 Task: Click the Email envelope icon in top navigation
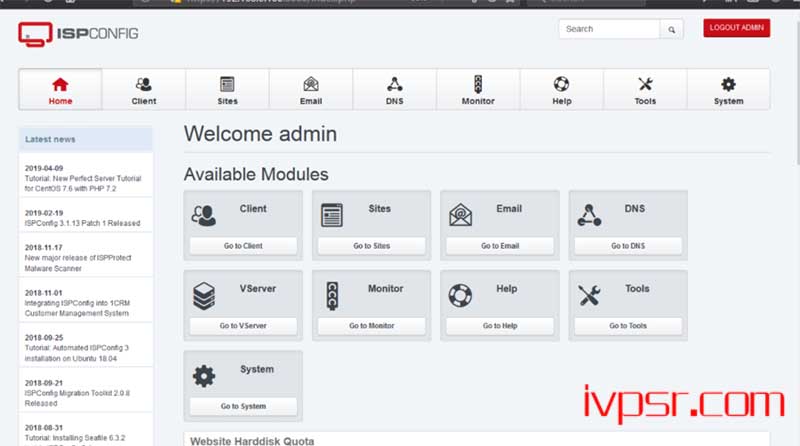311,84
